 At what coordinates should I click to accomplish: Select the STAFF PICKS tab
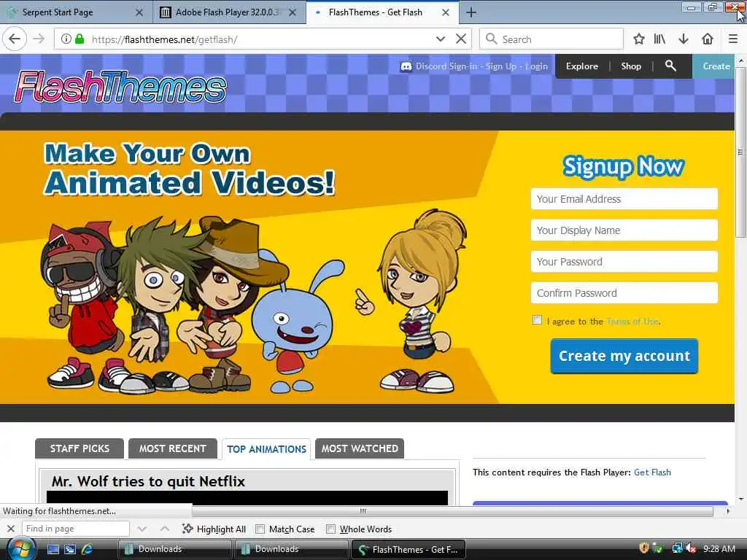pyautogui.click(x=80, y=448)
